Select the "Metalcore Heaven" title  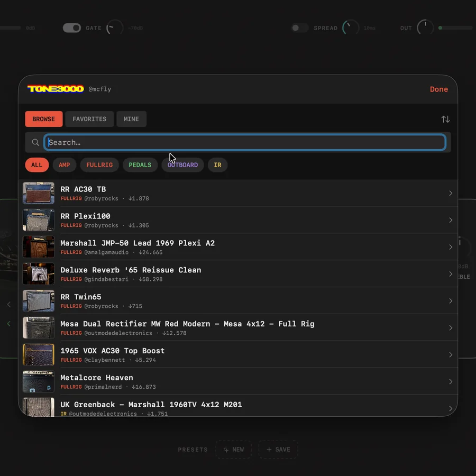coord(97,378)
